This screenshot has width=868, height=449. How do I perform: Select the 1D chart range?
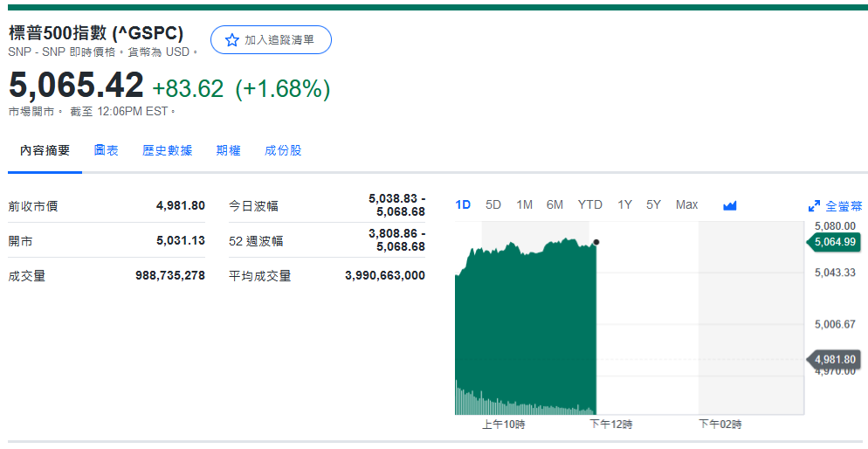463,204
